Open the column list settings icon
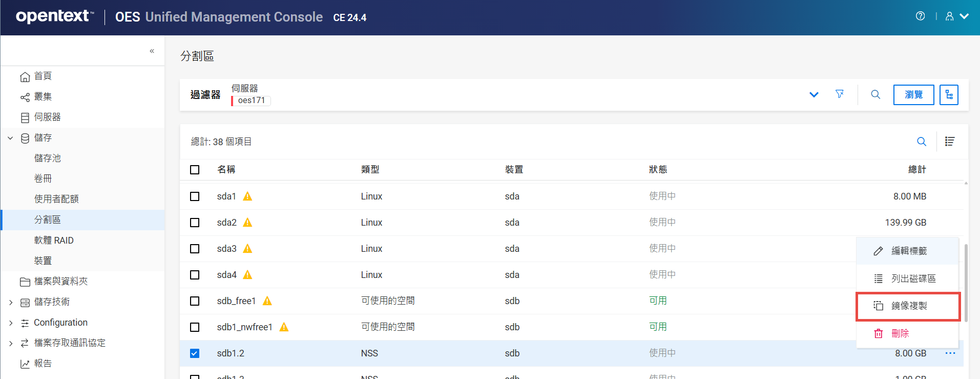 point(950,142)
